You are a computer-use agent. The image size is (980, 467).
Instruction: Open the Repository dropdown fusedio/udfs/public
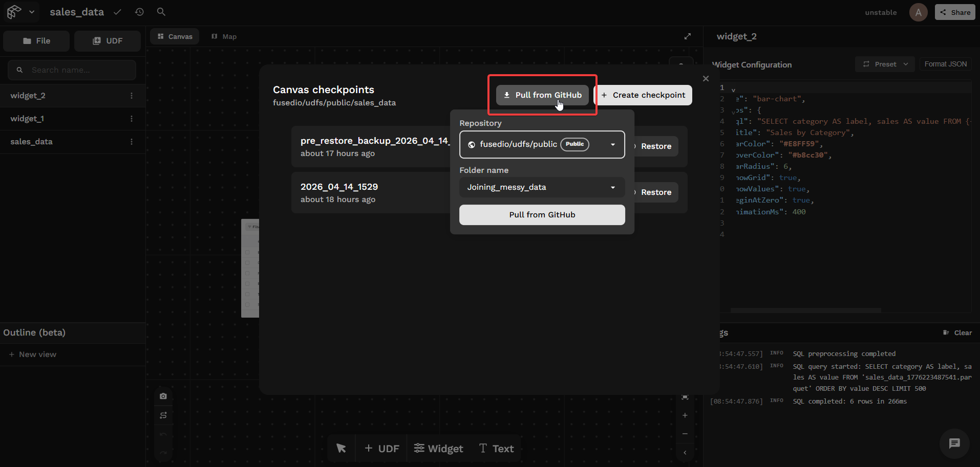tap(542, 145)
